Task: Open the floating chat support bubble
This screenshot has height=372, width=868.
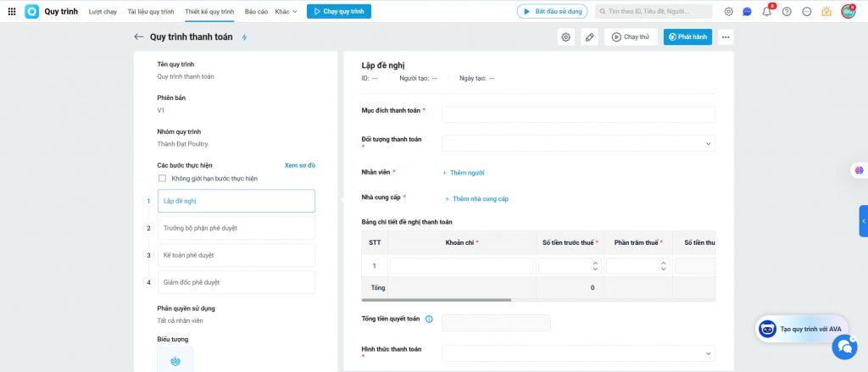Action: point(844,346)
